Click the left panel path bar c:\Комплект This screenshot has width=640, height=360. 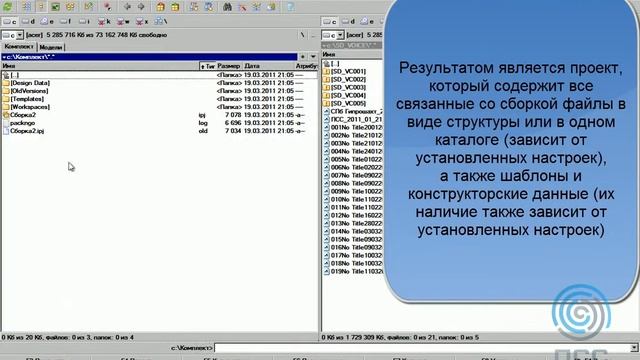tap(149, 57)
